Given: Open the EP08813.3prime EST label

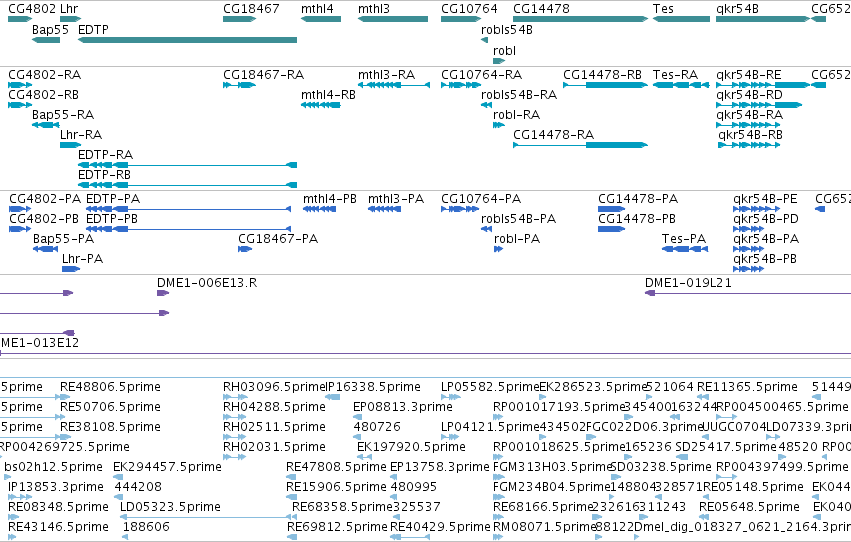Looking at the screenshot, I should [x=403, y=407].
